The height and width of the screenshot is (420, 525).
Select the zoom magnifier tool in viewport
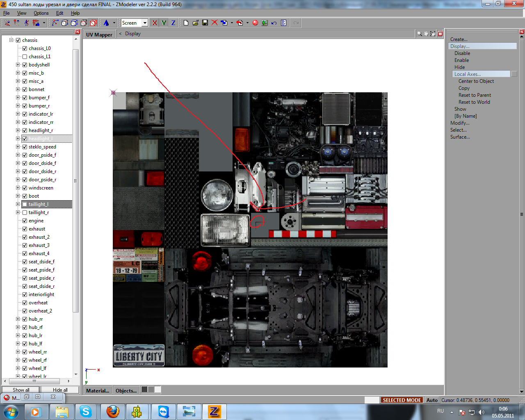(x=419, y=34)
